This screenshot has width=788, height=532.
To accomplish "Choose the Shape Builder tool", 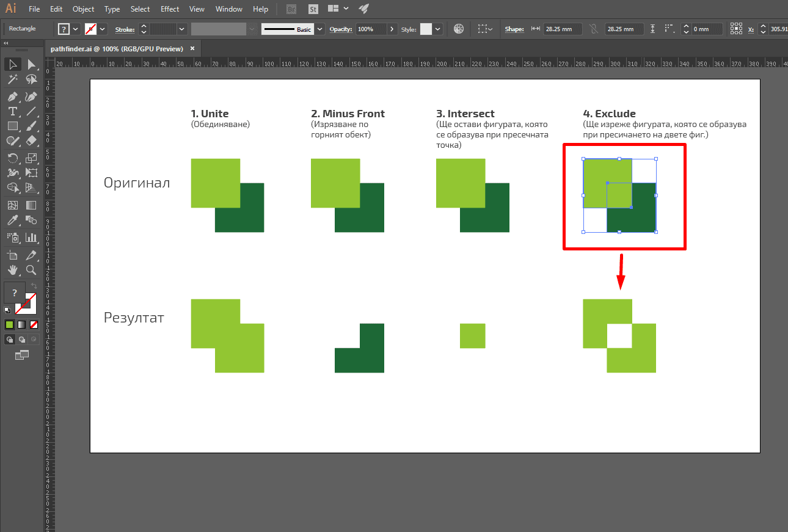I will (x=12, y=188).
